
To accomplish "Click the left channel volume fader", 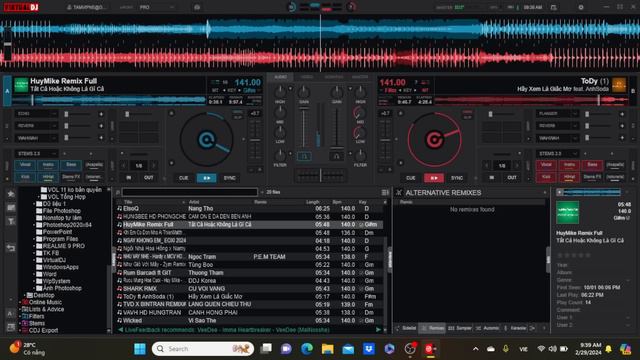I will point(303,127).
